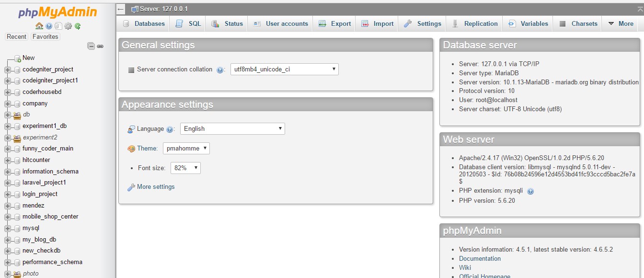Click the server icon in the breadcrumb
The width and height of the screenshot is (644, 278).
(x=135, y=9)
